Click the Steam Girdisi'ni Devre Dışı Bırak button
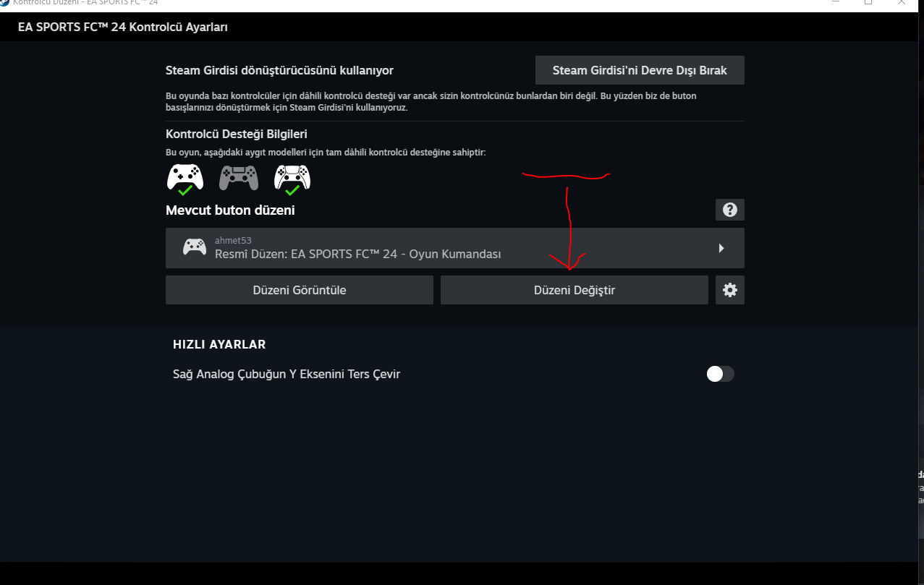Screen dimensions: 924x585 [x=640, y=70]
